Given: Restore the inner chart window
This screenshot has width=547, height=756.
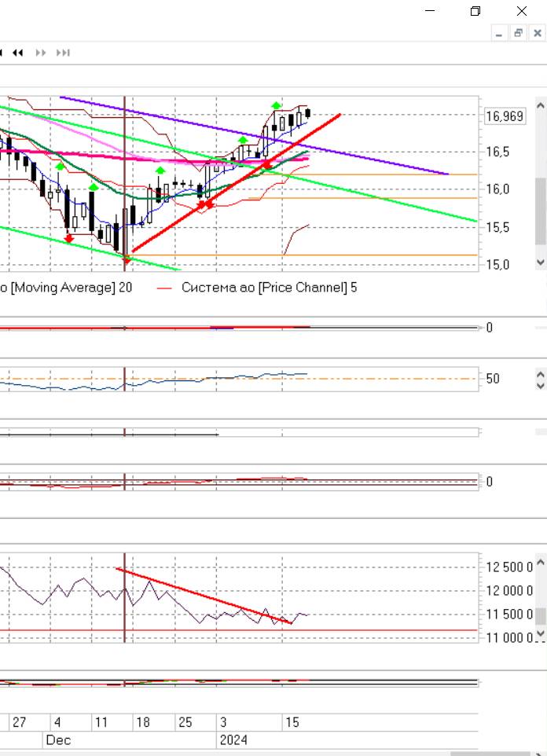Looking at the screenshot, I should (518, 33).
